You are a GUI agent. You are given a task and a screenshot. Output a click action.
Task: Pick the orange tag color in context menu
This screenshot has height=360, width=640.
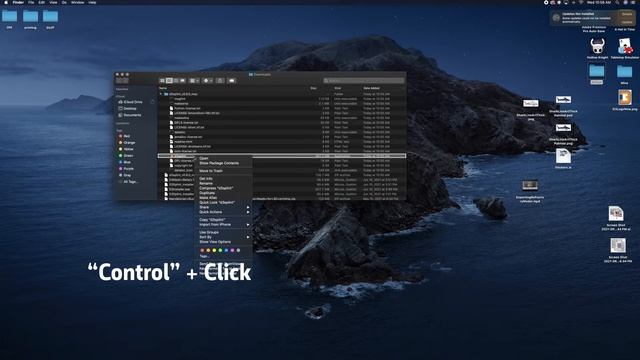(208, 250)
